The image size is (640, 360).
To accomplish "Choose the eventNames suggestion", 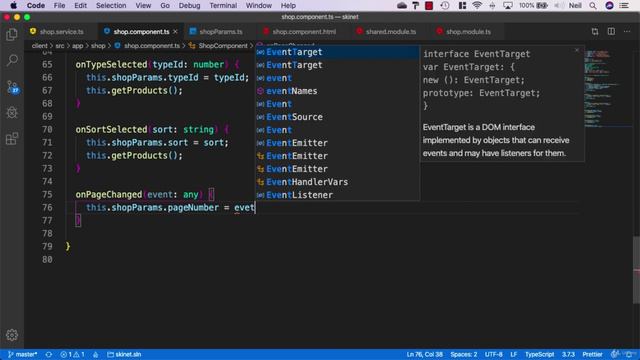I will (337, 91).
